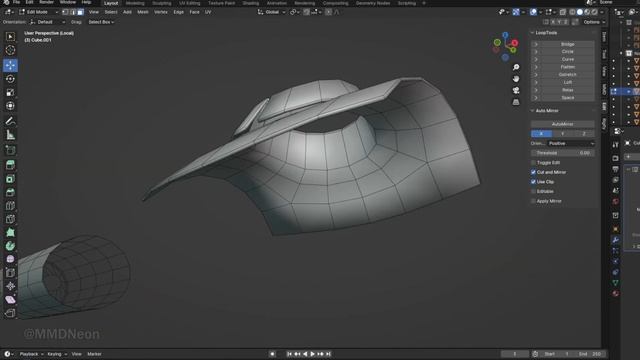The height and width of the screenshot is (360, 640).
Task: Open the Object Data green triangle tab
Action: [616, 282]
